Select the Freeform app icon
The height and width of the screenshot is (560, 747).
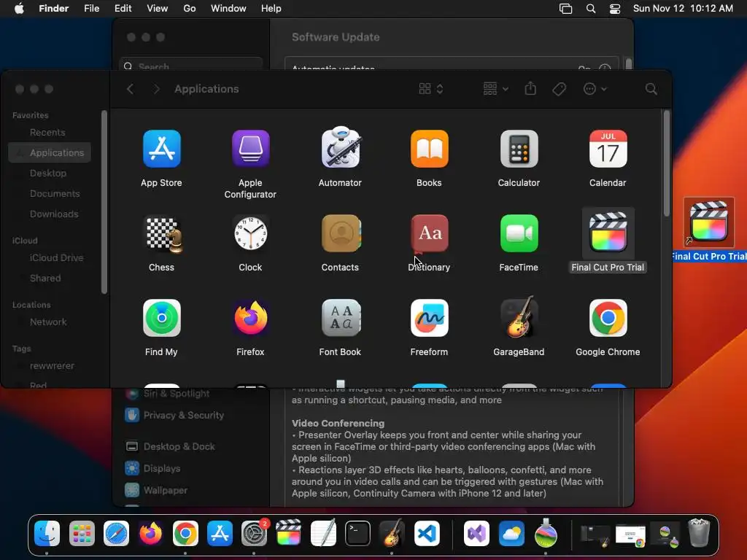[x=429, y=318]
